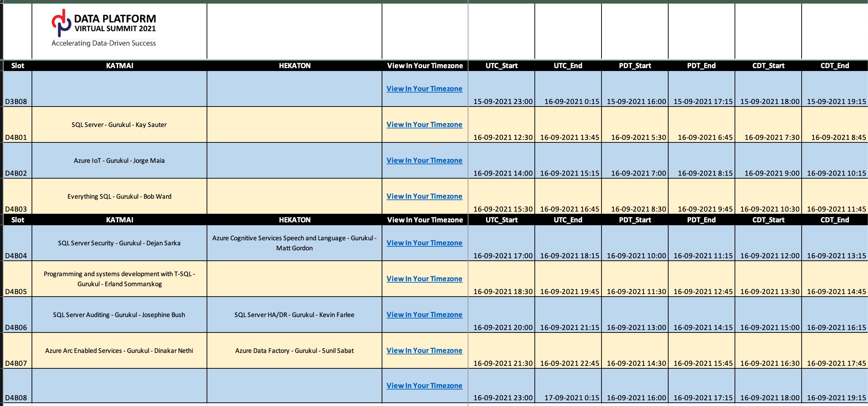Select the D4B08 slot cell
Screen dimensions: 868x406
tap(18, 386)
